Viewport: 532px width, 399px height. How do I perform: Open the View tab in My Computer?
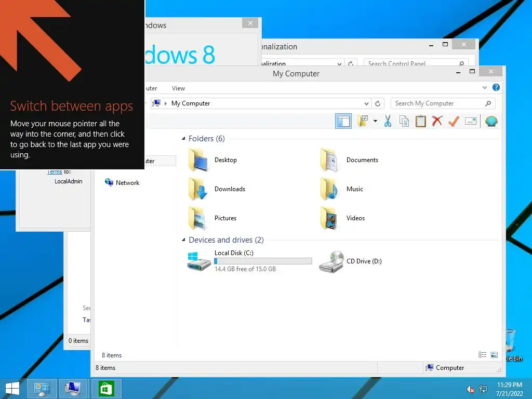(178, 88)
